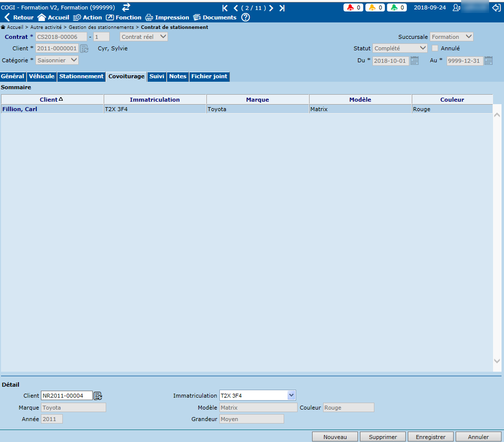Screen dimensions: 504x442
Task: Click the Client field in Détail
Action: coord(66,396)
